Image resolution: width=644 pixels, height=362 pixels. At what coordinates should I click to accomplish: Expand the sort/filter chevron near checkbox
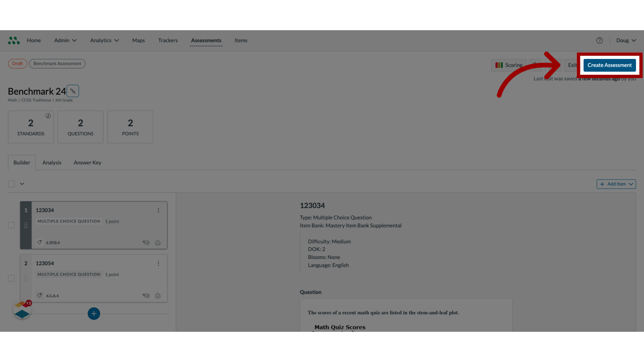[x=22, y=184]
